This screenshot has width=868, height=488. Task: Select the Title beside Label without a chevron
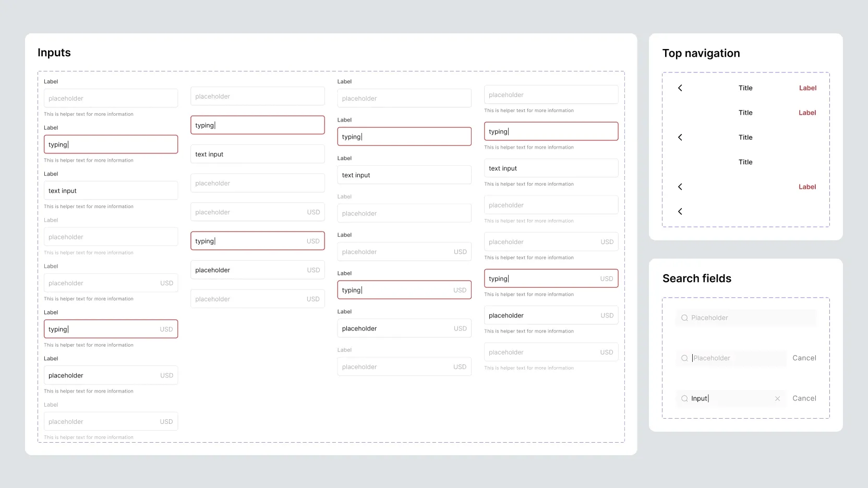745,113
